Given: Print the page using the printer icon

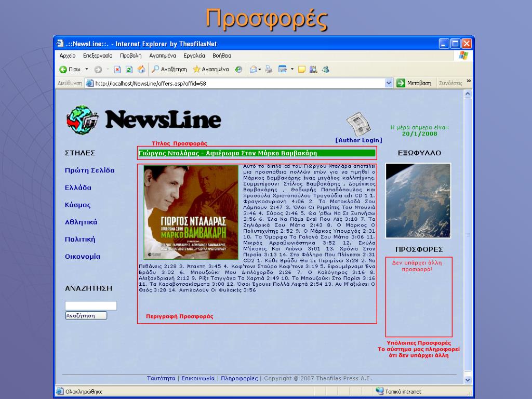Looking at the screenshot, I should coord(269,70).
